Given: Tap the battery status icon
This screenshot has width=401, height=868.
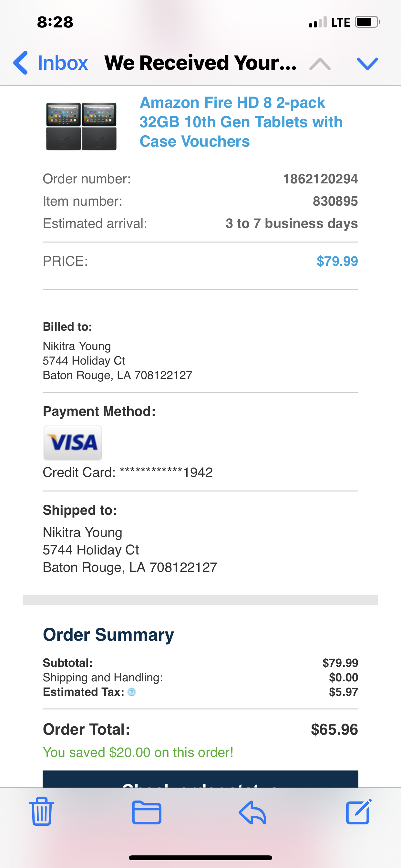Looking at the screenshot, I should (367, 22).
